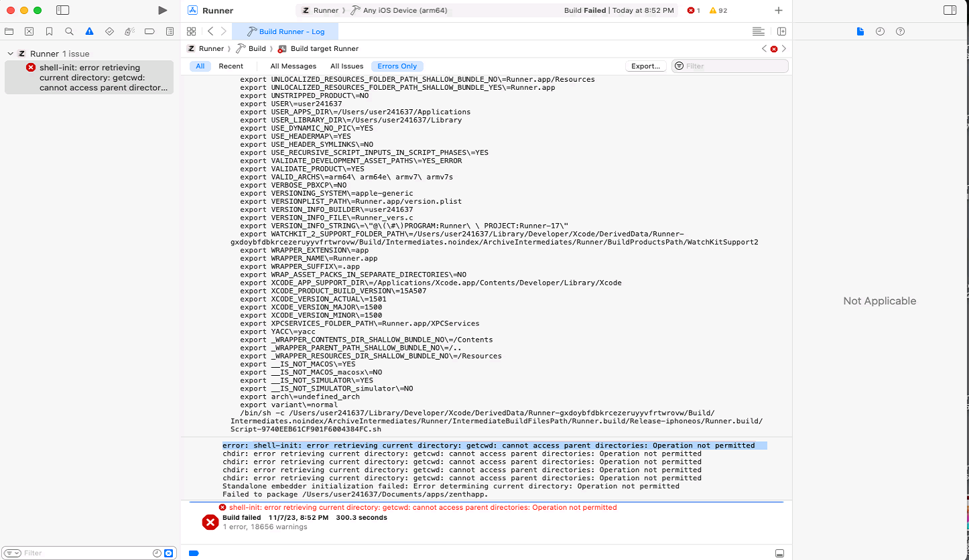Click the Export... button
The height and width of the screenshot is (560, 969).
[x=646, y=66]
